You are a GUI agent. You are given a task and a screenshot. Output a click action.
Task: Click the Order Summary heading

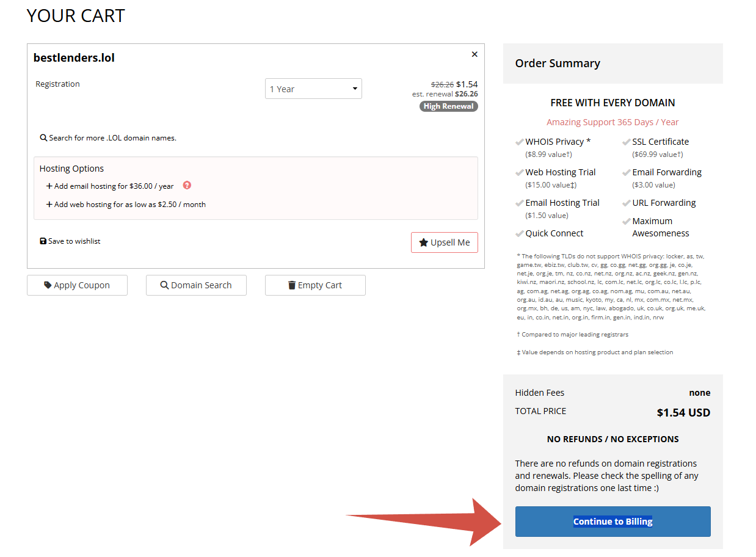(x=558, y=64)
